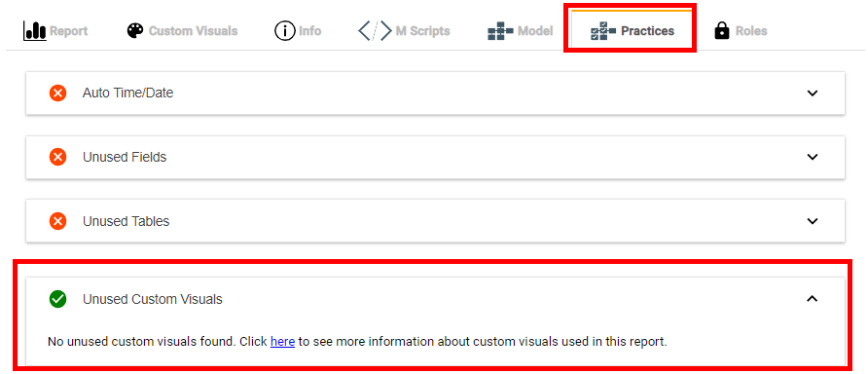
Task: Click the Custom Visuals palette icon
Action: tap(134, 31)
